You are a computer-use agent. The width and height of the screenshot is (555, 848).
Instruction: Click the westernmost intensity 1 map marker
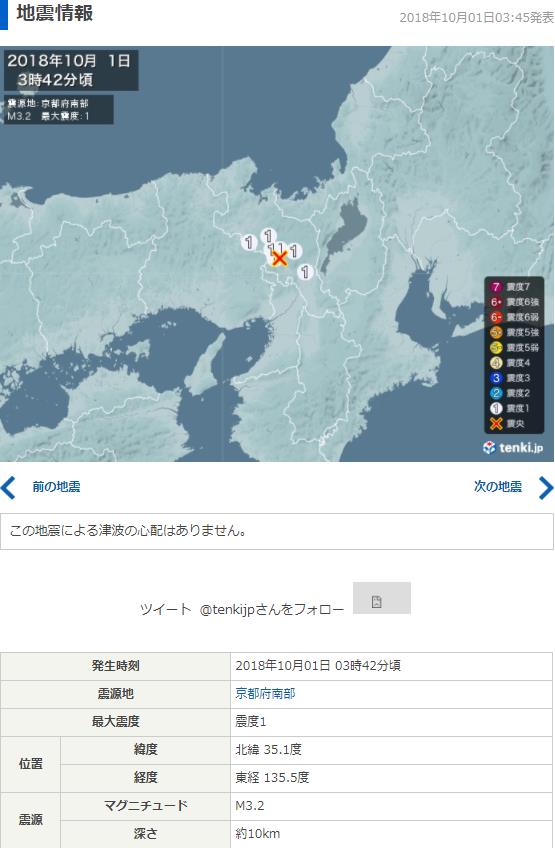point(248,242)
